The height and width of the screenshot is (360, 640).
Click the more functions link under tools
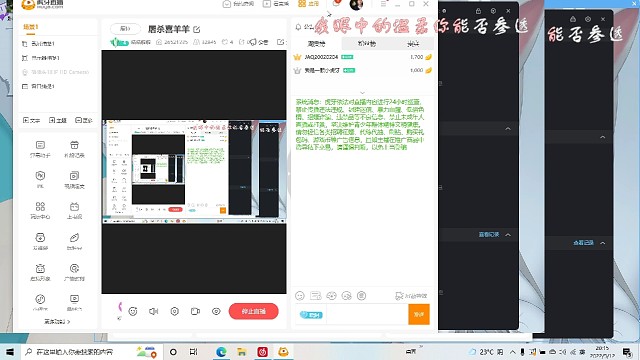tap(57, 322)
